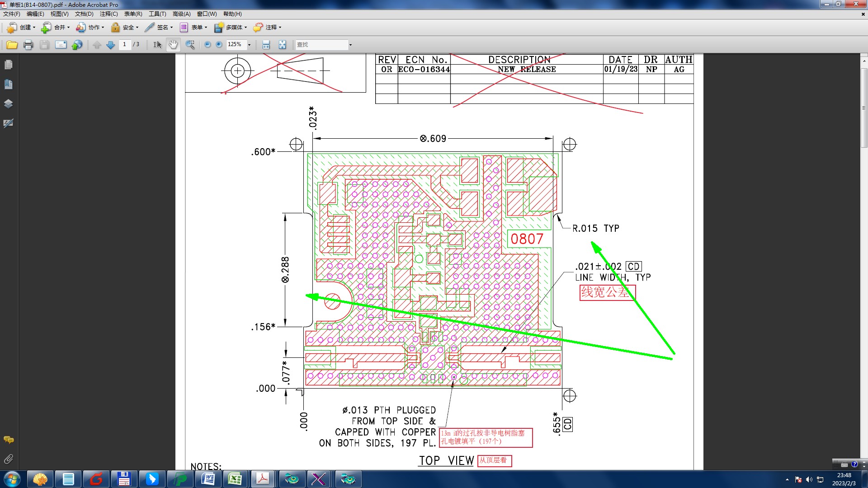Open the 安全 (Secure) dropdown
868x488 pixels.
[125, 28]
